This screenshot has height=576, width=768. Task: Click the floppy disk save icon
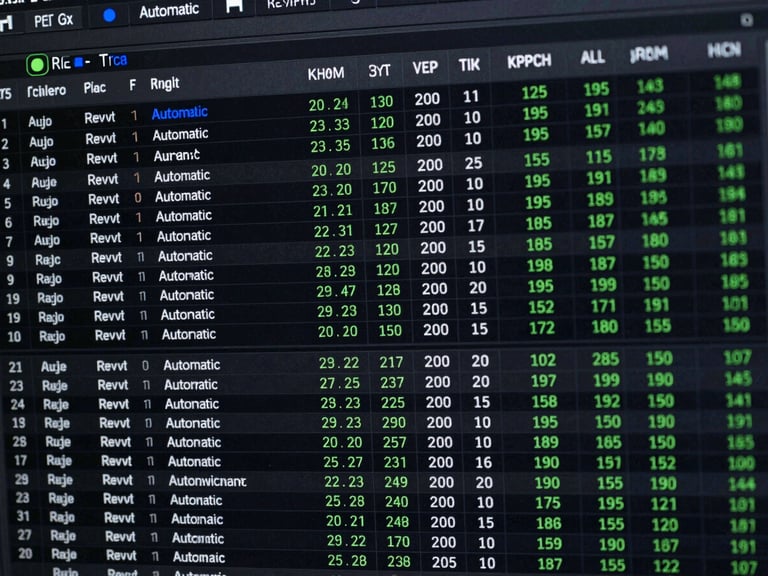[234, 6]
